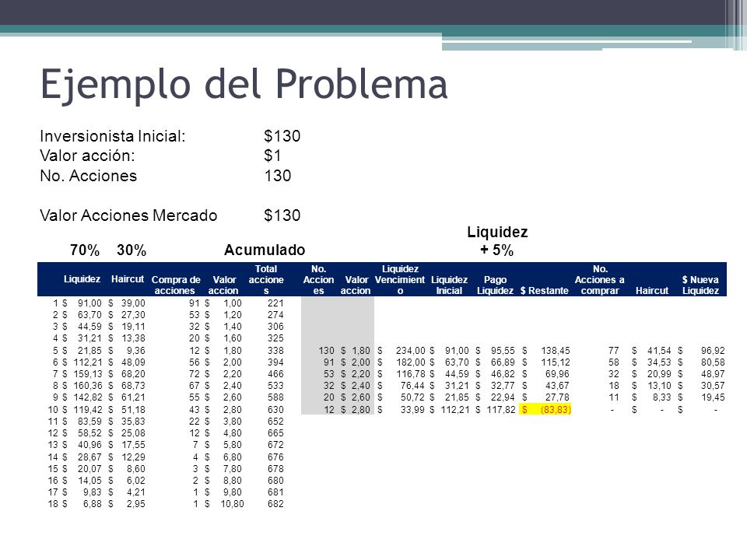Viewport: 747px width, 560px height.
Task: Select the haircut cell "34,53"
Action: tap(659, 362)
